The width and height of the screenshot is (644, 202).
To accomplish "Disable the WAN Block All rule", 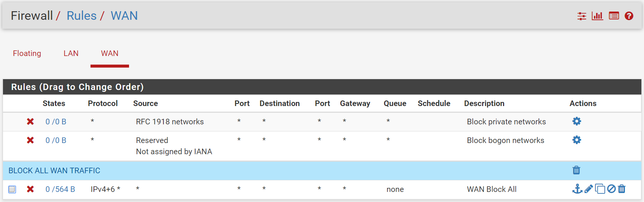I will [611, 189].
